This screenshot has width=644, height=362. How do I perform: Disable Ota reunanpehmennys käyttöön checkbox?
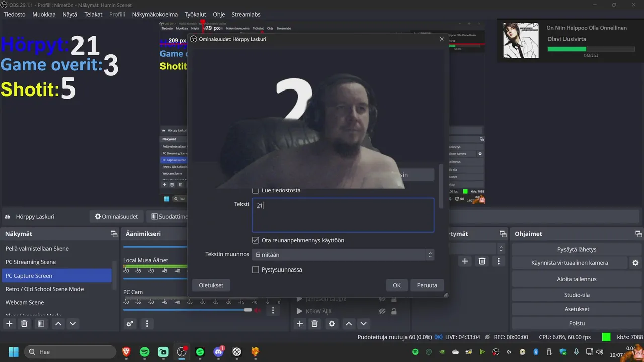[x=256, y=240]
